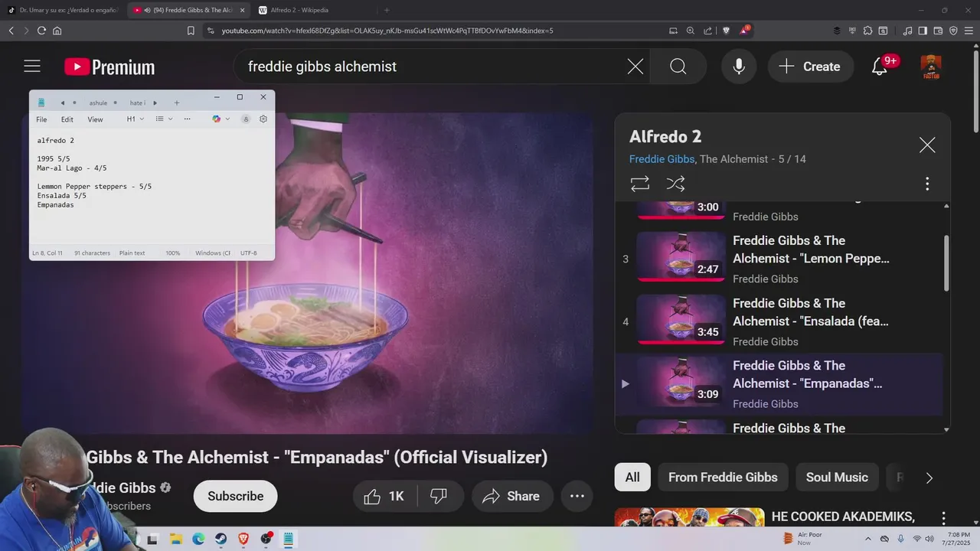This screenshot has height=551, width=980.
Task: Switch to Notepad tab "ashule"
Action: pyautogui.click(x=100, y=103)
